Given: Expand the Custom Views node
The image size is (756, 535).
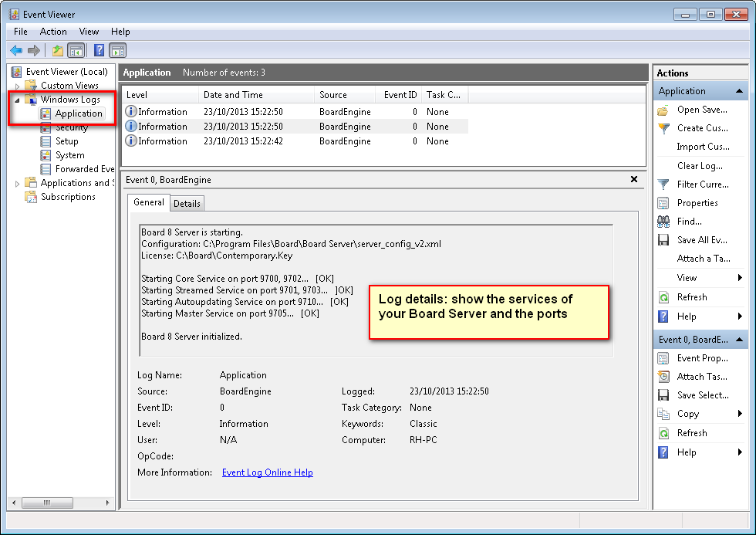Looking at the screenshot, I should coord(17,86).
